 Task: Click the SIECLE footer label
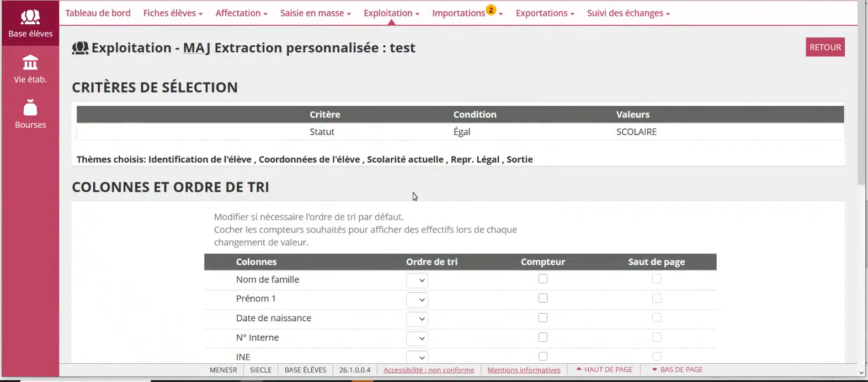260,370
